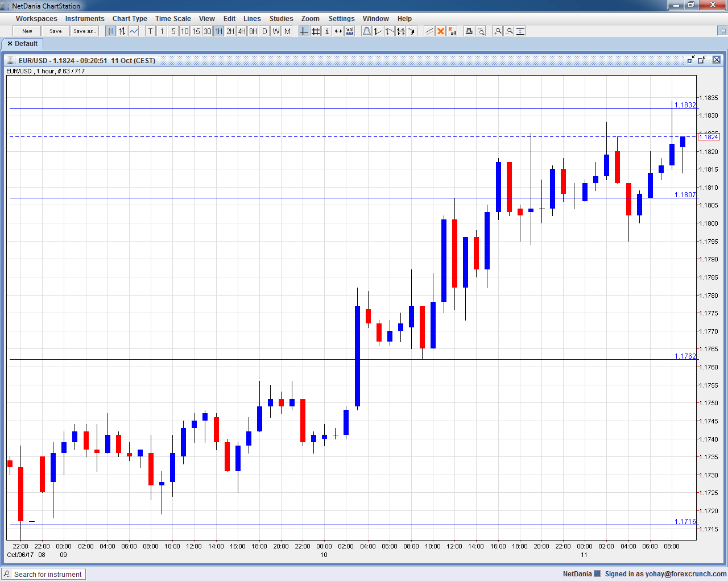Image resolution: width=728 pixels, height=582 pixels.
Task: Open the Instruments menu
Action: [x=85, y=19]
